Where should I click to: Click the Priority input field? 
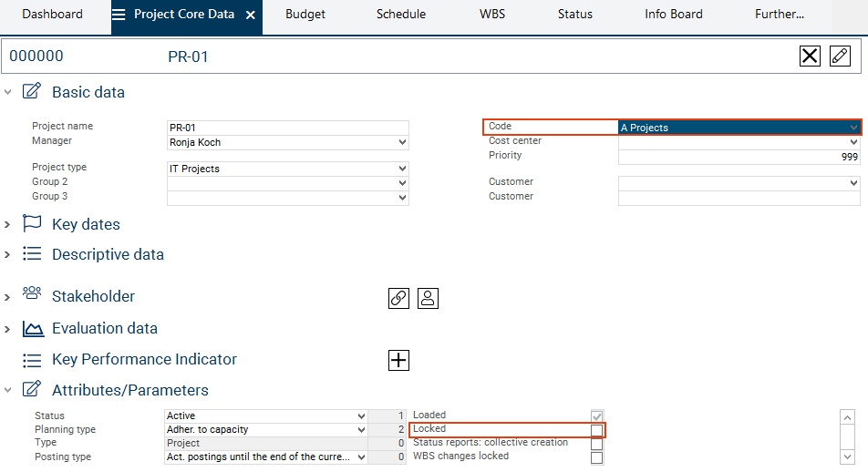739,157
